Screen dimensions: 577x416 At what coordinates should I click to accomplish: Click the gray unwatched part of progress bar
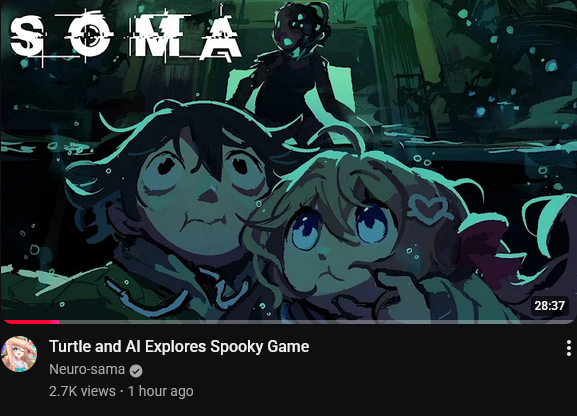coord(316,322)
